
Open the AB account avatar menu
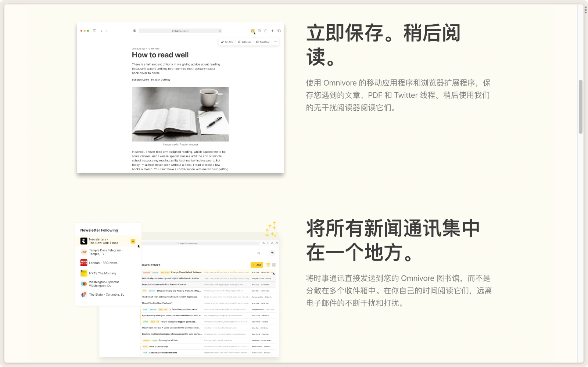pyautogui.click(x=272, y=253)
